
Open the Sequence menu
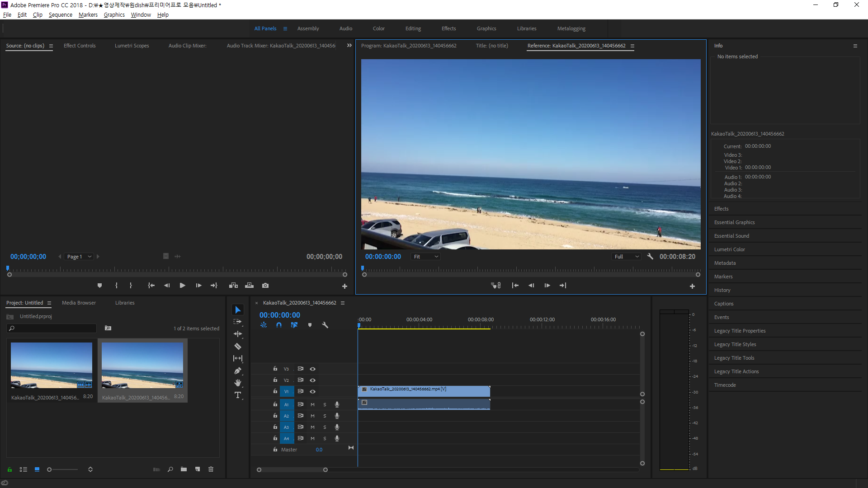tap(60, 15)
